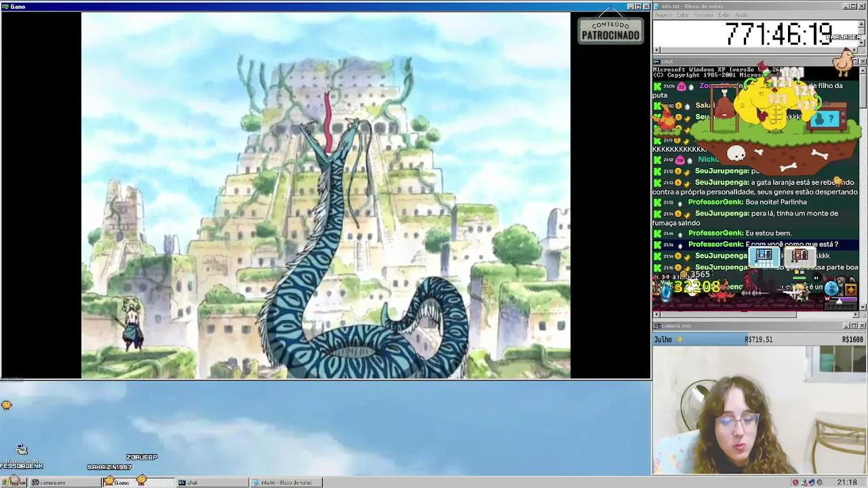The image size is (868, 488).
Task: Switch to the chat window in the taskbar
Action: click(x=212, y=483)
